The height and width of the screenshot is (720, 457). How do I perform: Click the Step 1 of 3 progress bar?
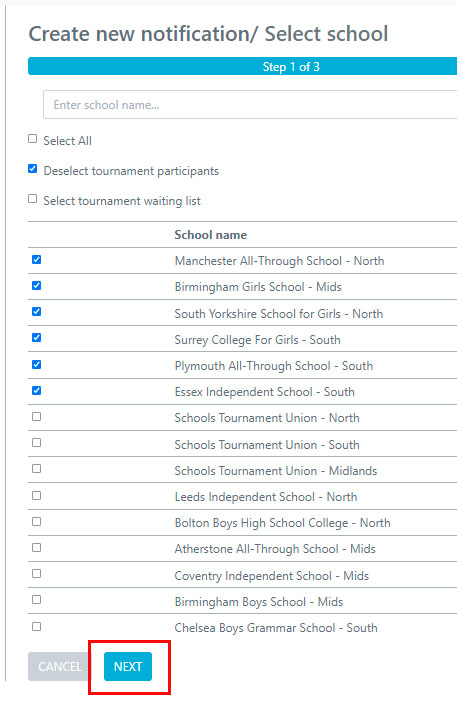pos(243,67)
